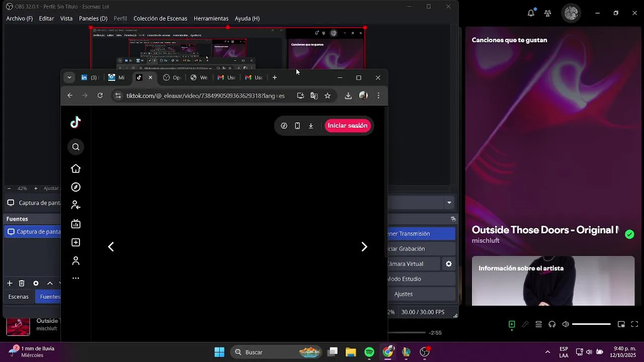Open OBS Herramientas menu
The width and height of the screenshot is (644, 362).
tap(211, 18)
